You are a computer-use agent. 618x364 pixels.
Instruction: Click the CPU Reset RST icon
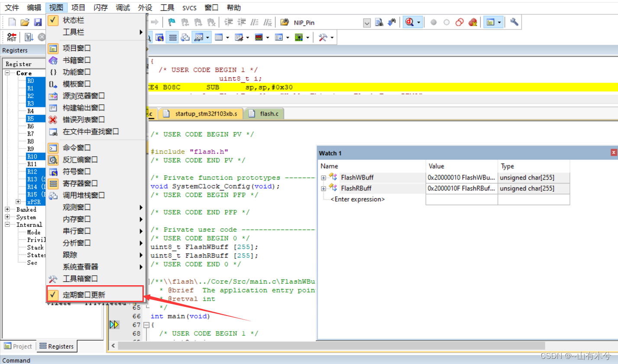pos(12,37)
